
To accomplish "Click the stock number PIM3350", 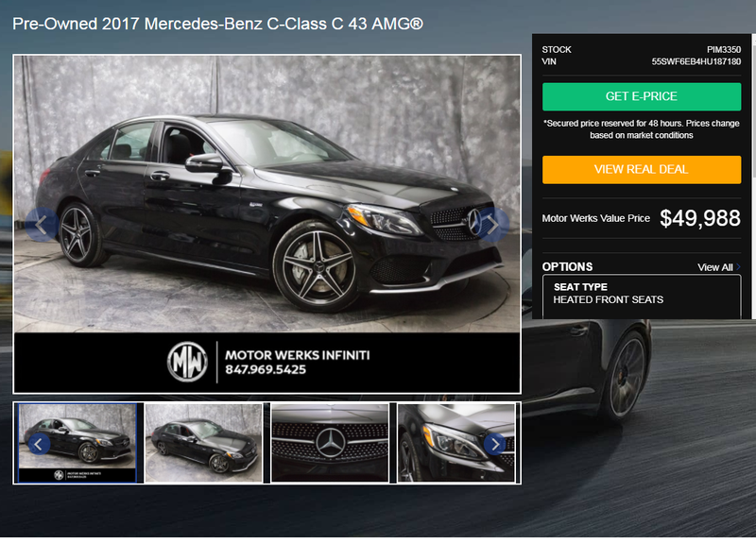I will [724, 50].
